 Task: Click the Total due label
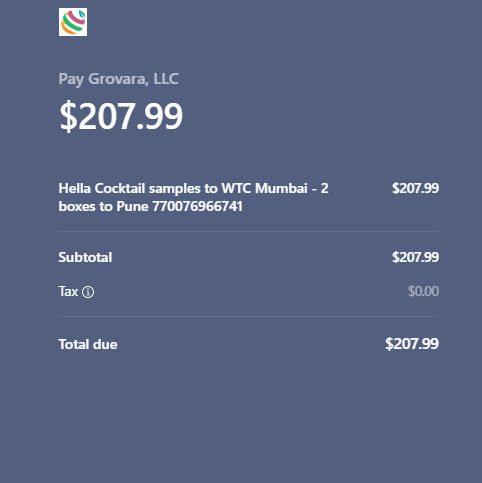[88, 344]
